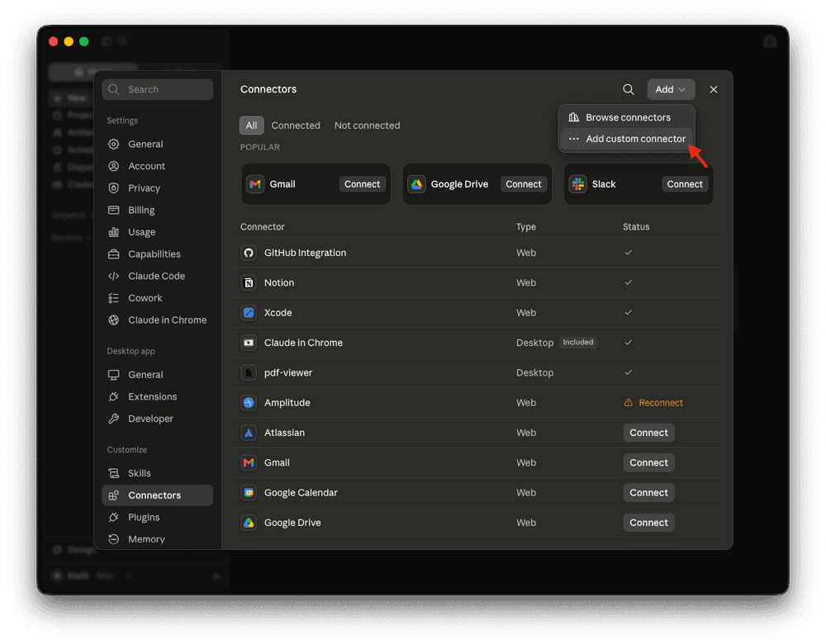
Task: Click the GitHub Integration connected checkmark
Action: pos(628,253)
